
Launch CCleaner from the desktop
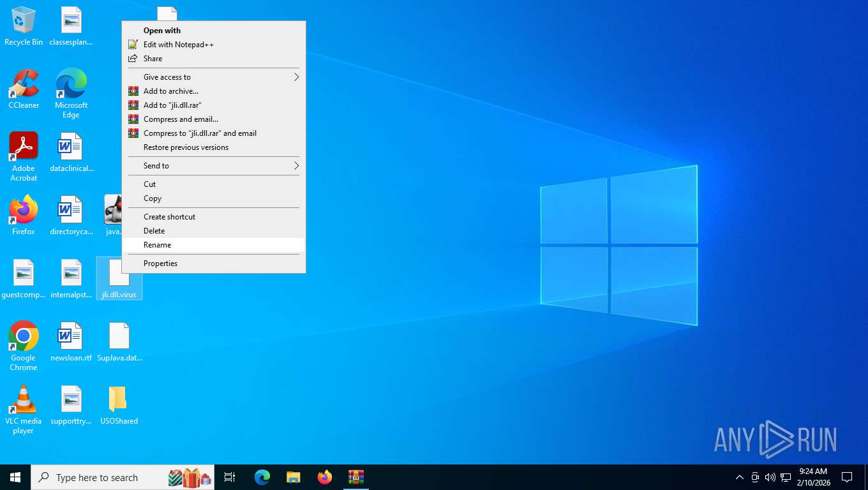pyautogui.click(x=24, y=89)
